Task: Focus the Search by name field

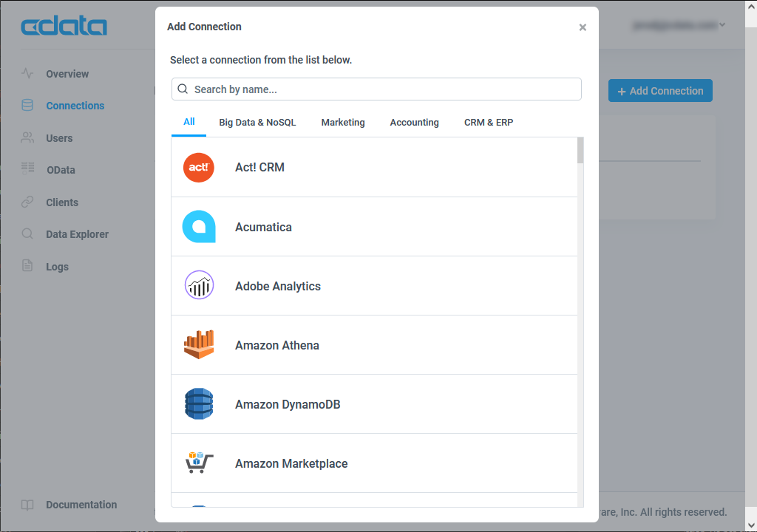Action: [x=376, y=89]
